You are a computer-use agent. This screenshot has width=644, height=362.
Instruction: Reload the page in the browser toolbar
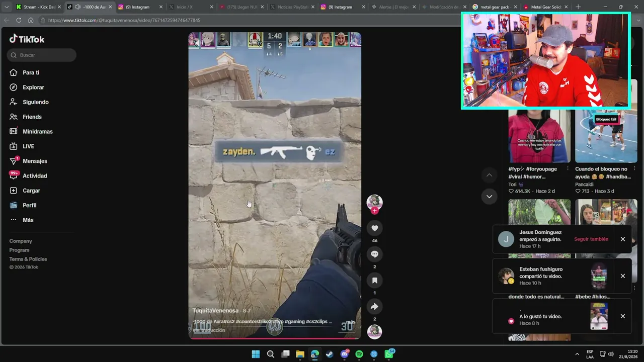[x=19, y=20]
